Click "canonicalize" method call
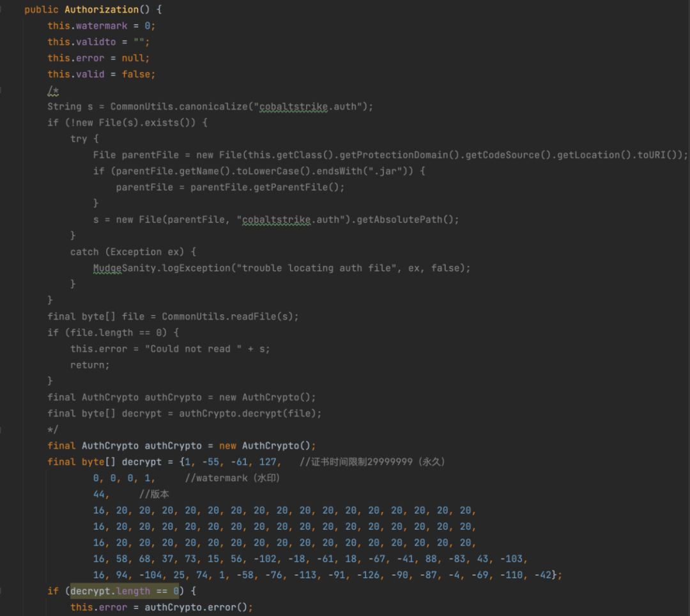The height and width of the screenshot is (616, 690). coord(213,107)
